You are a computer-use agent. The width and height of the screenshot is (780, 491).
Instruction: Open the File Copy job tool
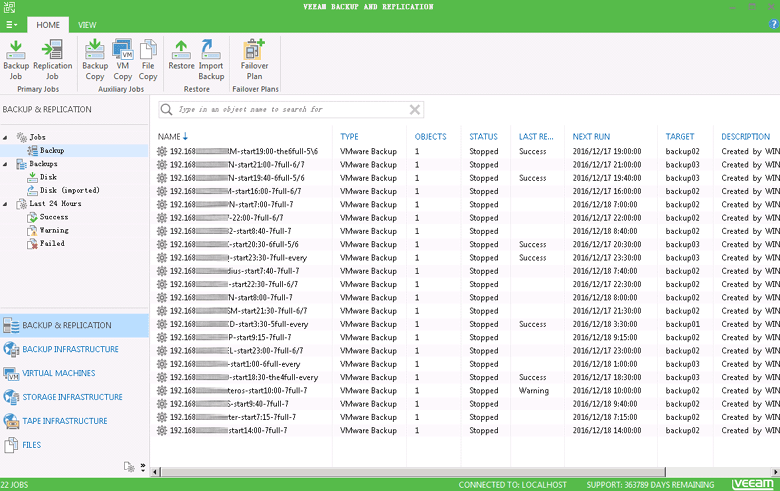[x=148, y=60]
